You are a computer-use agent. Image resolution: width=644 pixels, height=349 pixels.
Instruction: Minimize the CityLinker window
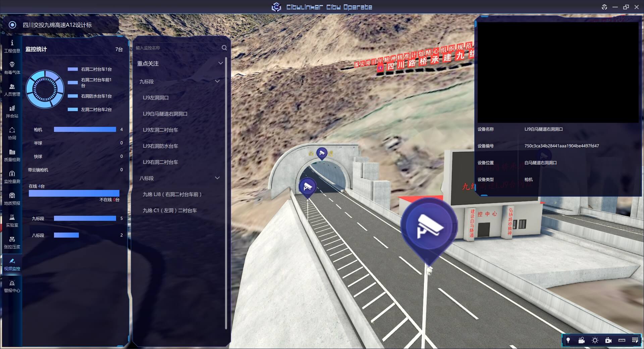(615, 7)
